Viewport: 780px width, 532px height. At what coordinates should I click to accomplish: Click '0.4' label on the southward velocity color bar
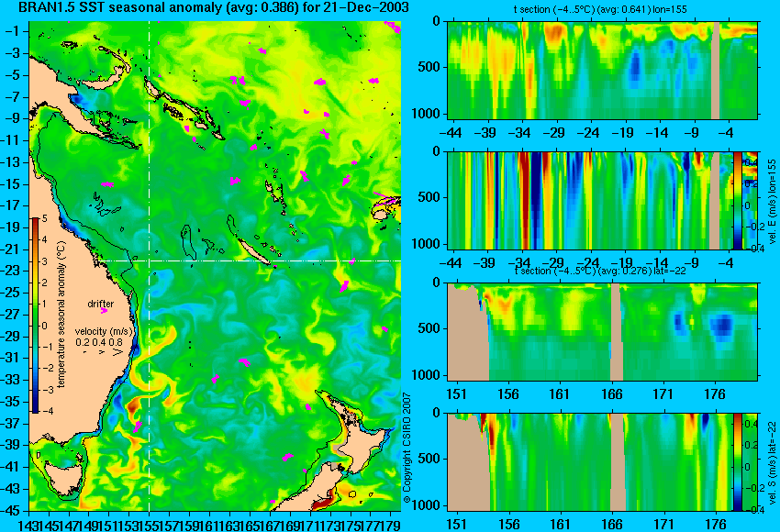pos(751,424)
